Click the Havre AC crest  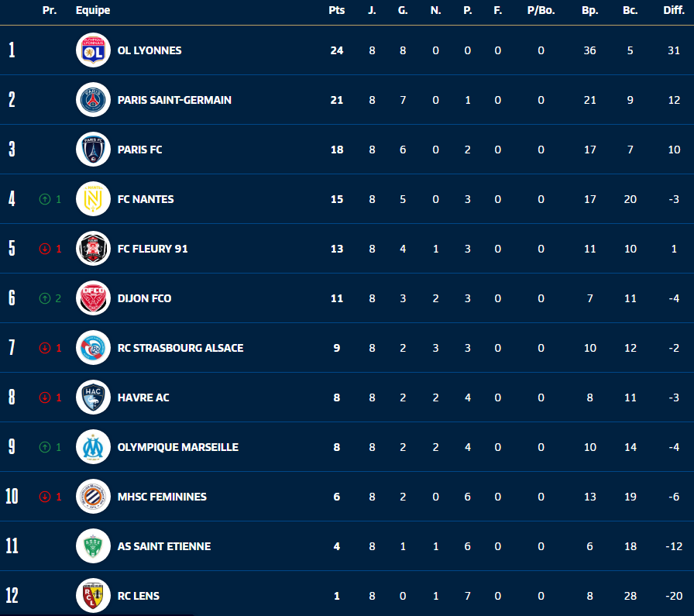pos(93,397)
